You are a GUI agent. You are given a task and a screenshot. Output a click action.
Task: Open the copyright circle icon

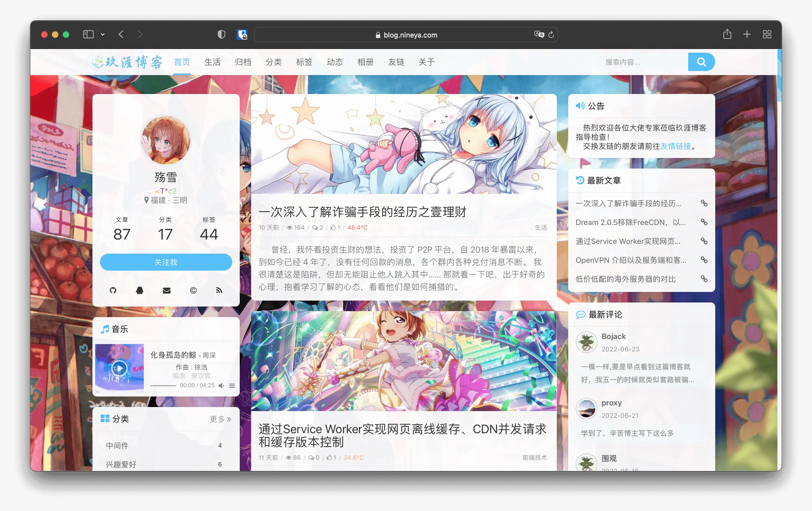pos(193,290)
